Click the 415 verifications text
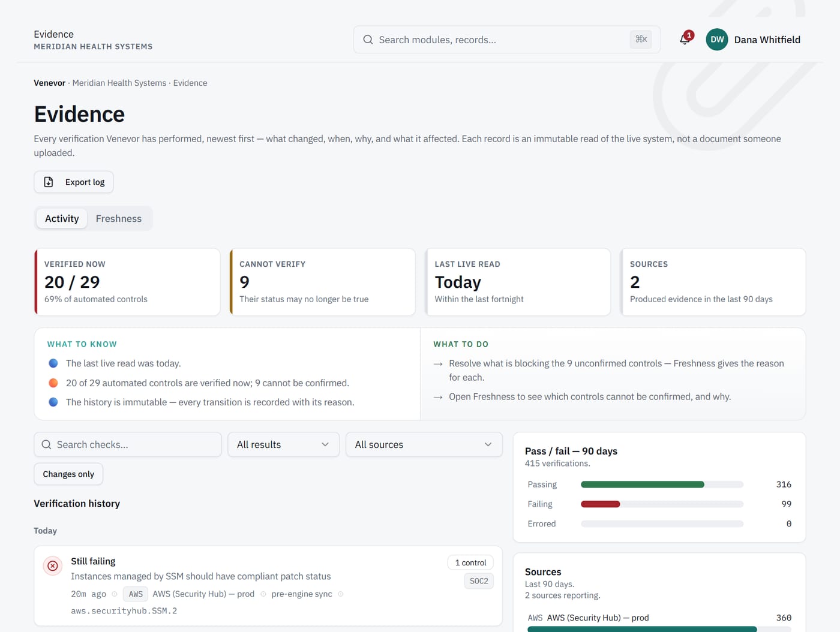This screenshot has height=632, width=840. coord(557,464)
